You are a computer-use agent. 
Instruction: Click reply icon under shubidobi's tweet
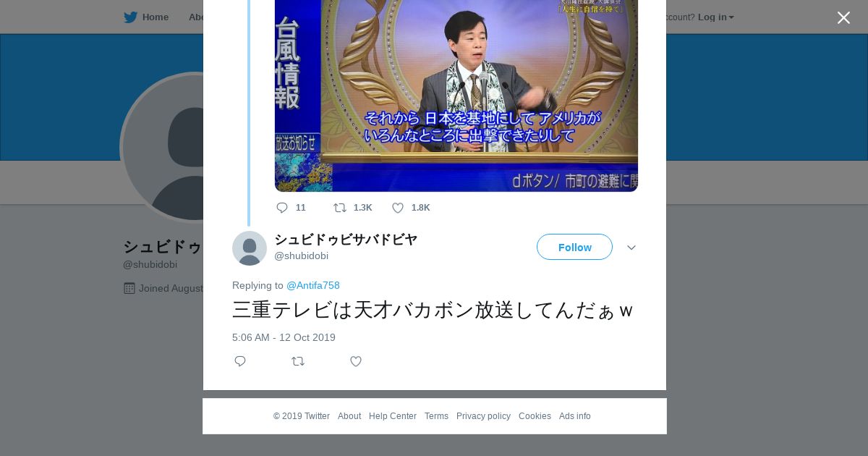coord(240,361)
